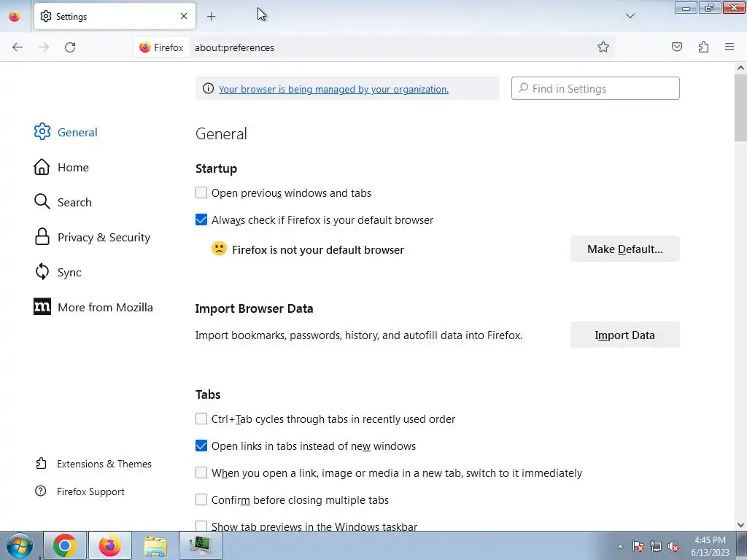Open a new tab with the plus button
747x560 pixels.
click(212, 17)
